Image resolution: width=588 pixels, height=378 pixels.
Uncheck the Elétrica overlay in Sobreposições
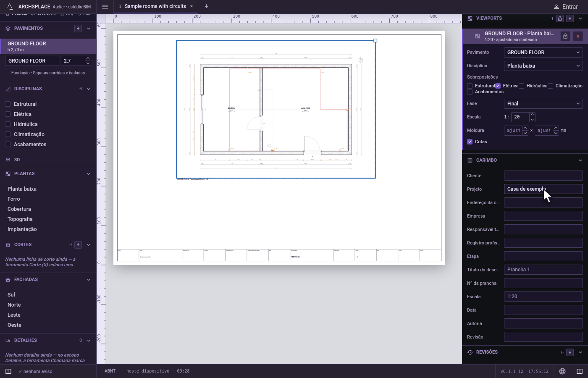pyautogui.click(x=498, y=86)
